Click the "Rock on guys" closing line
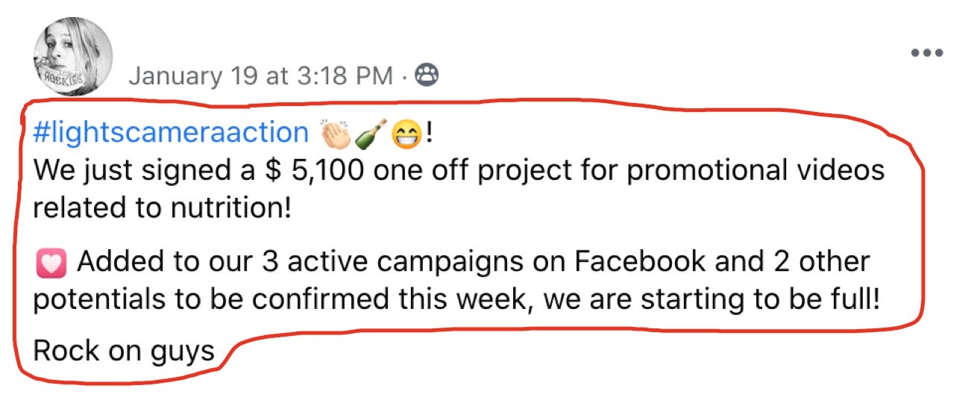 click(x=125, y=350)
